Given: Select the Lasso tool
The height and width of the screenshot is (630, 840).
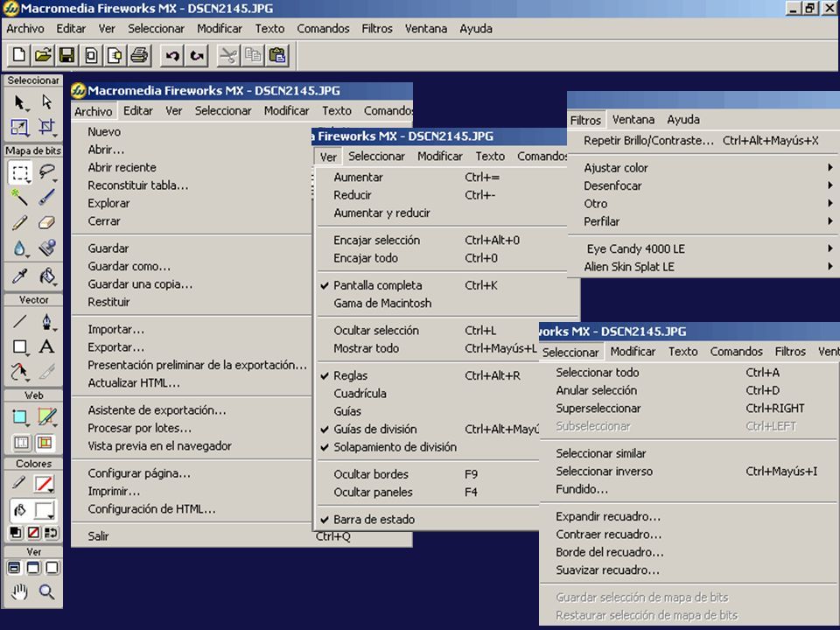Looking at the screenshot, I should (46, 172).
